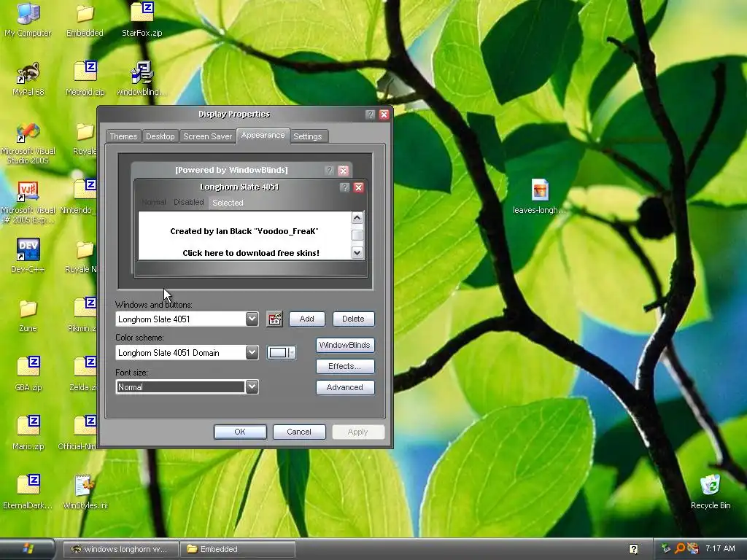Select the Zune folder icon
This screenshot has height=560, width=747.
point(28,315)
